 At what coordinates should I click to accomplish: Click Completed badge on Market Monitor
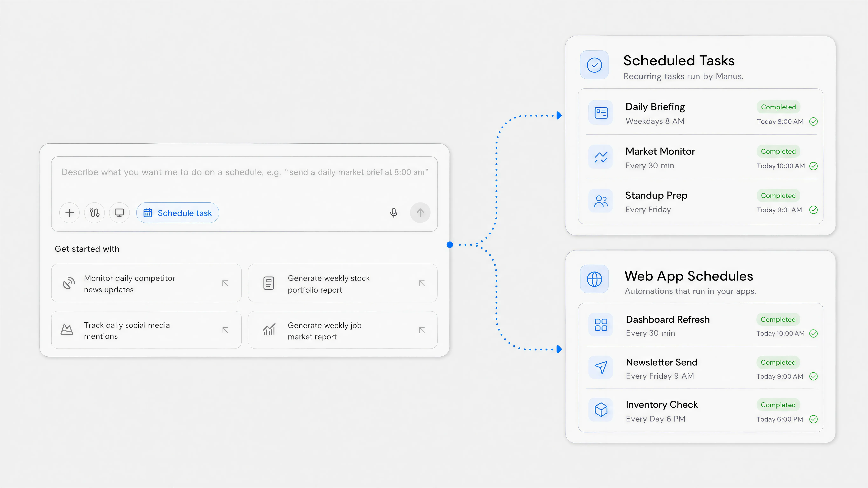tap(778, 152)
